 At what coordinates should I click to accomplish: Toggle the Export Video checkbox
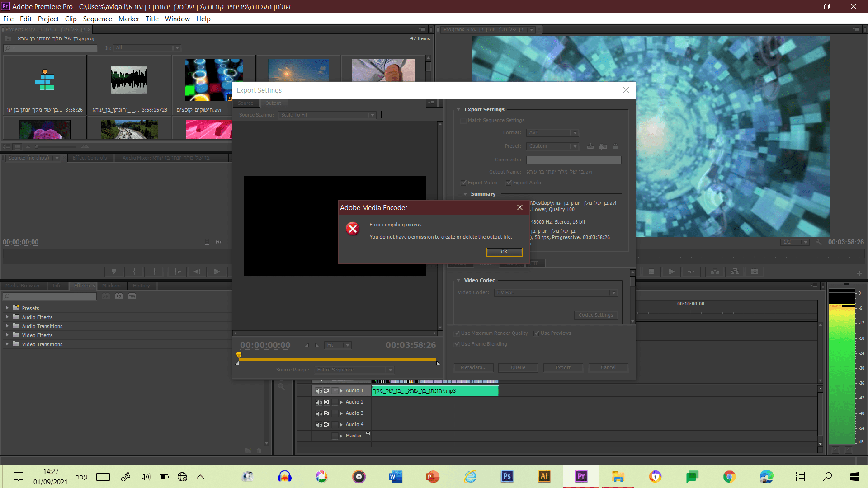click(463, 183)
